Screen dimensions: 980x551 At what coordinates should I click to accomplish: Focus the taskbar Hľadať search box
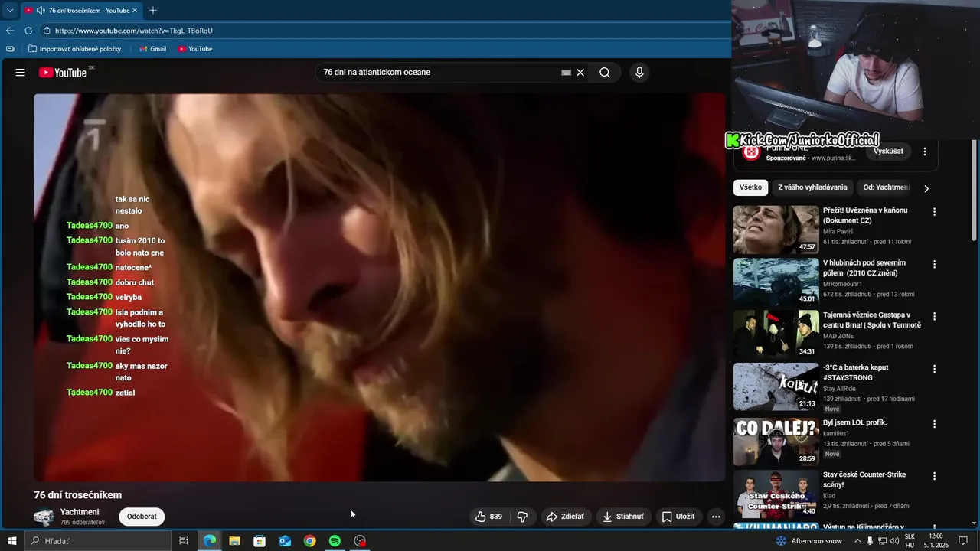pos(98,541)
